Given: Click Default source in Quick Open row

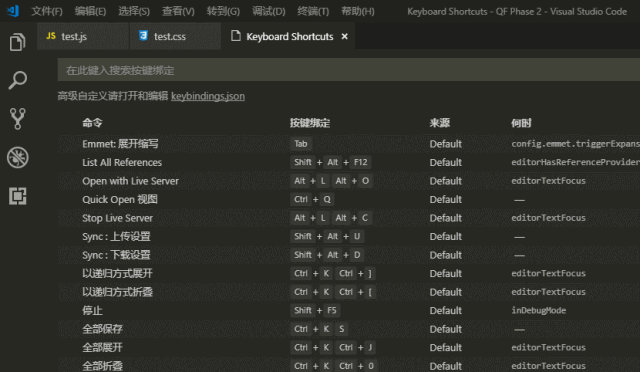Looking at the screenshot, I should tap(446, 199).
